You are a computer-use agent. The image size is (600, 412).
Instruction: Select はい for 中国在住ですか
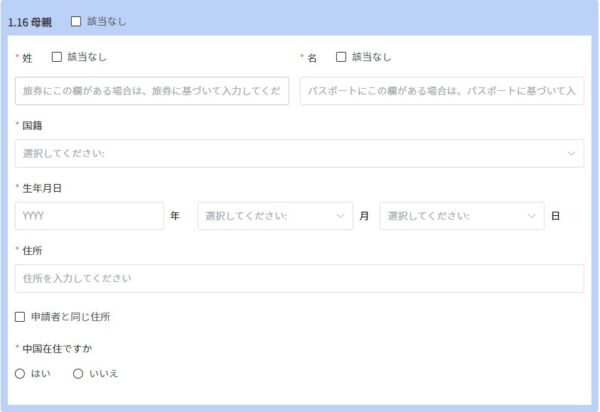(x=21, y=373)
